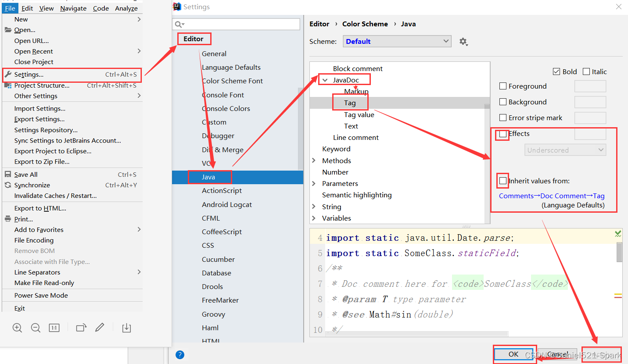Open the Scheme Default dropdown
The height and width of the screenshot is (364, 628).
[397, 41]
